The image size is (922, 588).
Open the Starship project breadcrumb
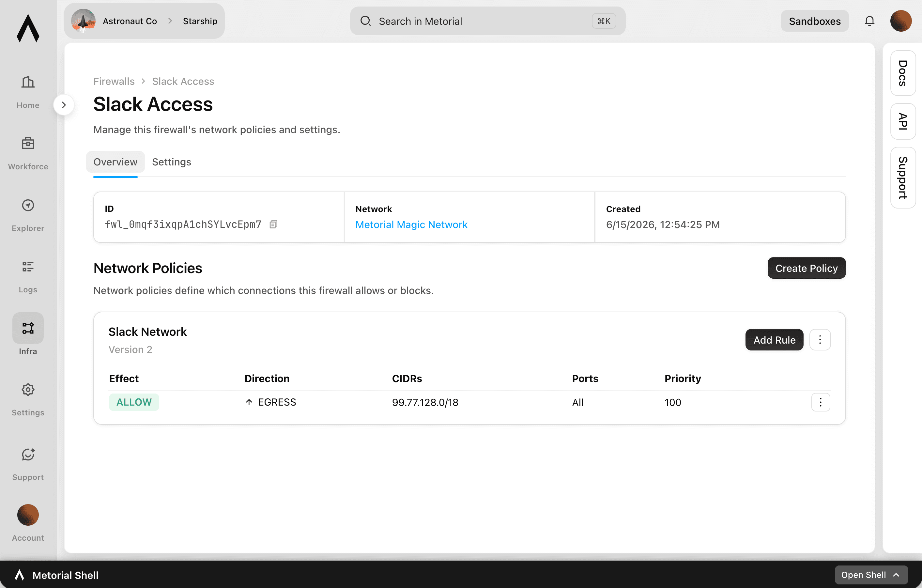point(200,21)
